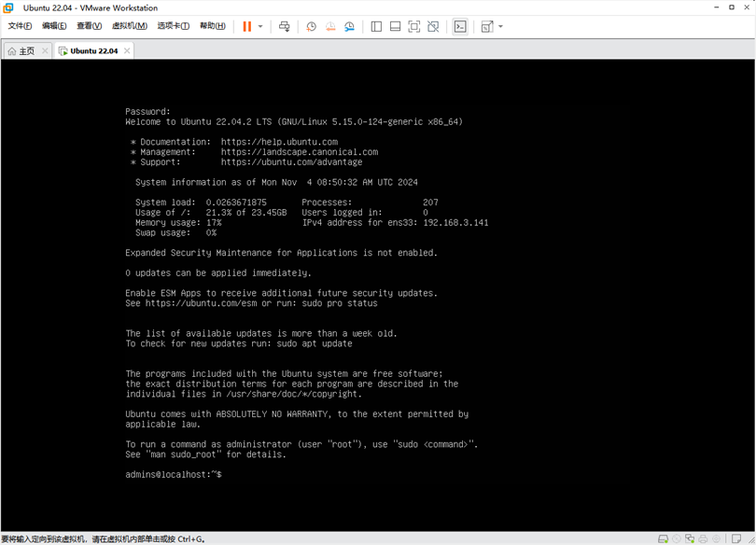Open the snapshot manager
Screen dimensions: 756x545
tap(350, 26)
